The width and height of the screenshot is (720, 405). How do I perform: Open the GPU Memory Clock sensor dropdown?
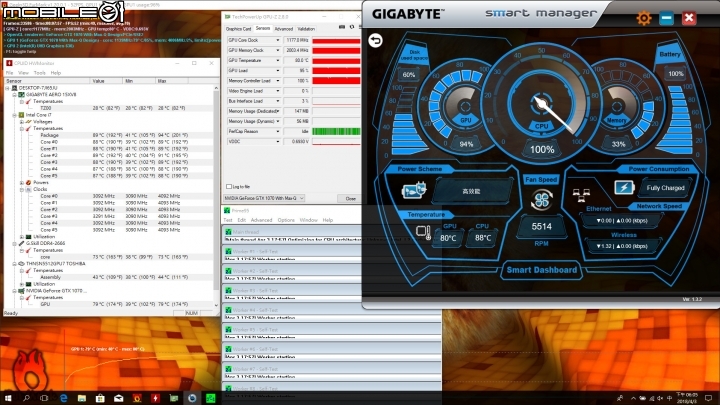tap(277, 51)
